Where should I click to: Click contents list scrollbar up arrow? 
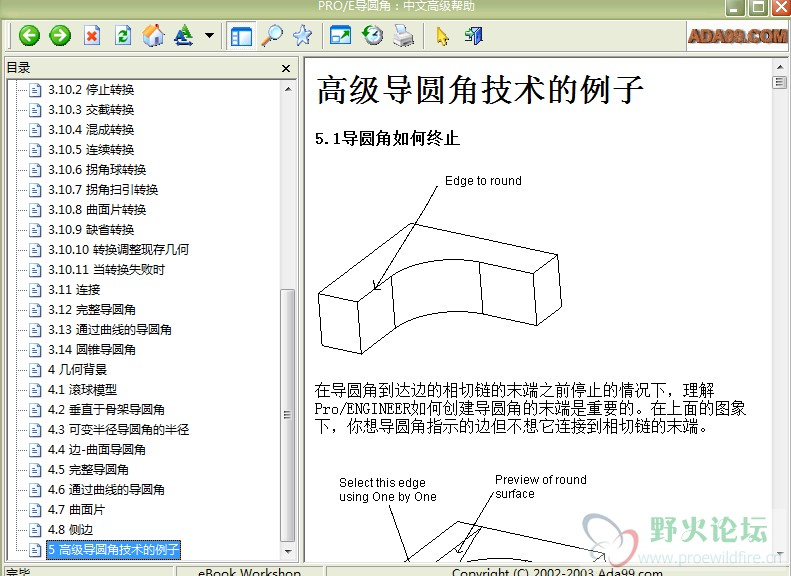click(288, 89)
